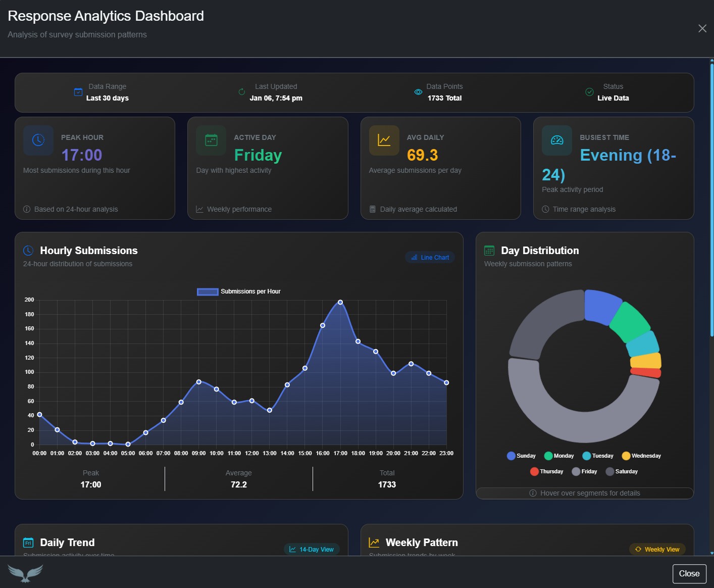Click the eagle logo in the footer
This screenshot has height=588, width=714.
25,573
